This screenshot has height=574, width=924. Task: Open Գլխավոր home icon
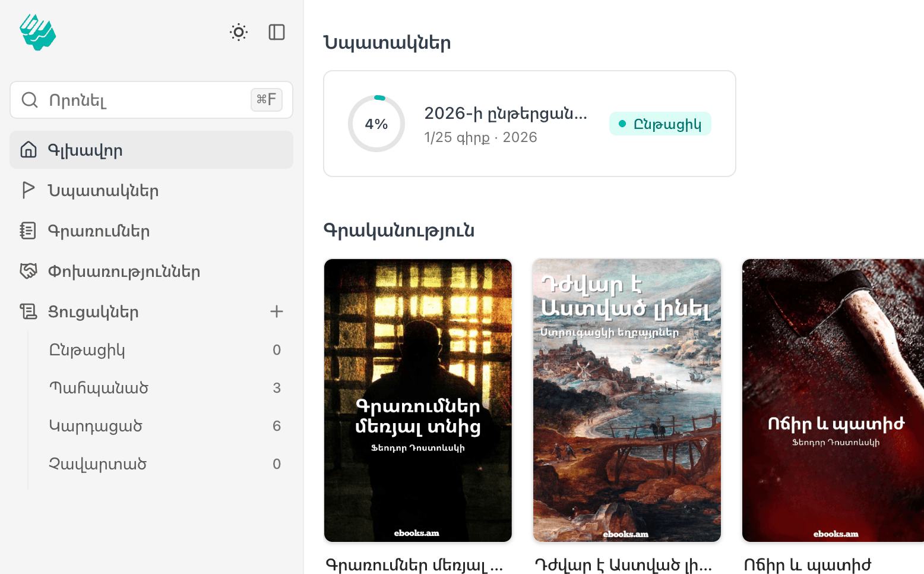coord(29,150)
